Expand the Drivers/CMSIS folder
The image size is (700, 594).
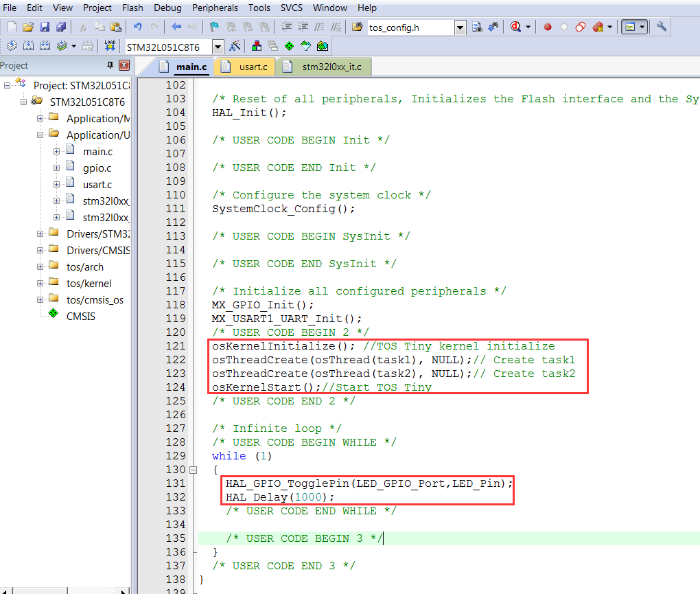[x=40, y=250]
